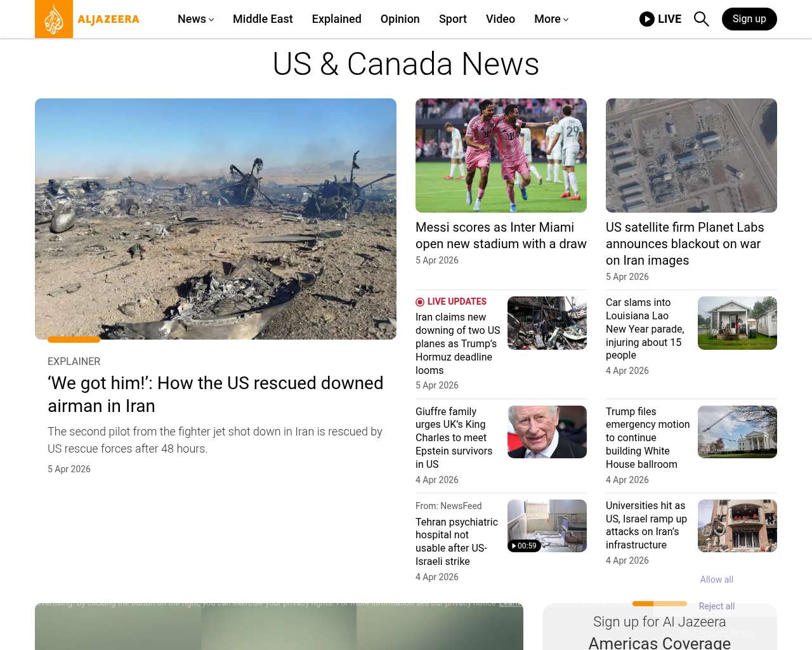Click the US & Canada News heading
Viewport: 812px width, 650px height.
tap(406, 64)
